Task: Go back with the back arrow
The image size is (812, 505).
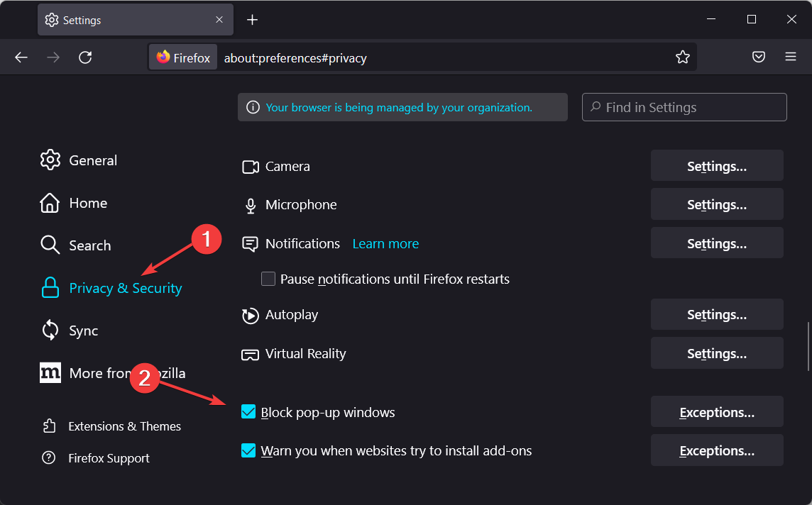Action: click(21, 57)
